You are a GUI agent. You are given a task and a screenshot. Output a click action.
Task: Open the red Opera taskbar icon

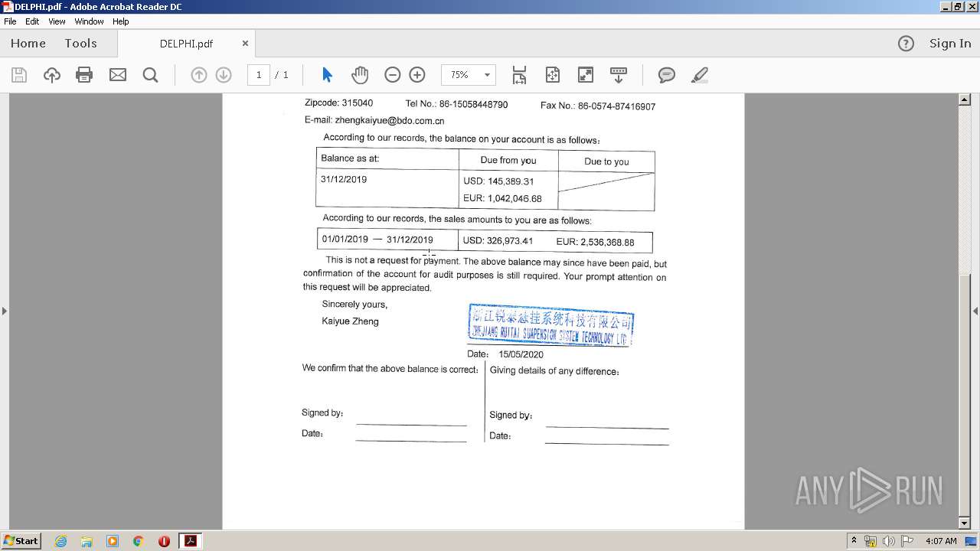tap(164, 541)
